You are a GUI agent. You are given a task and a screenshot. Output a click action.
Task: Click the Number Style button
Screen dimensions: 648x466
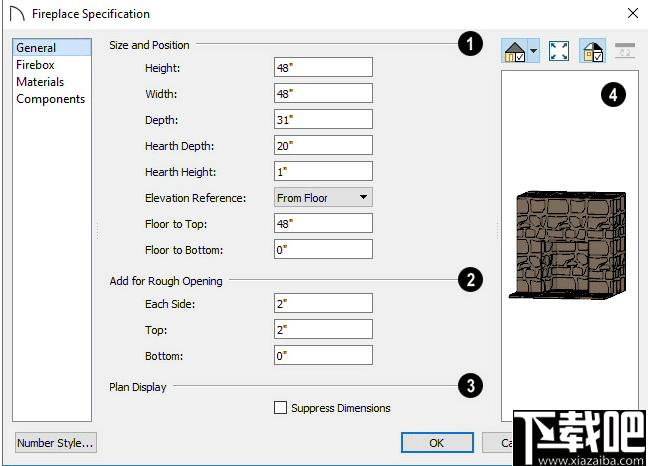(56, 442)
